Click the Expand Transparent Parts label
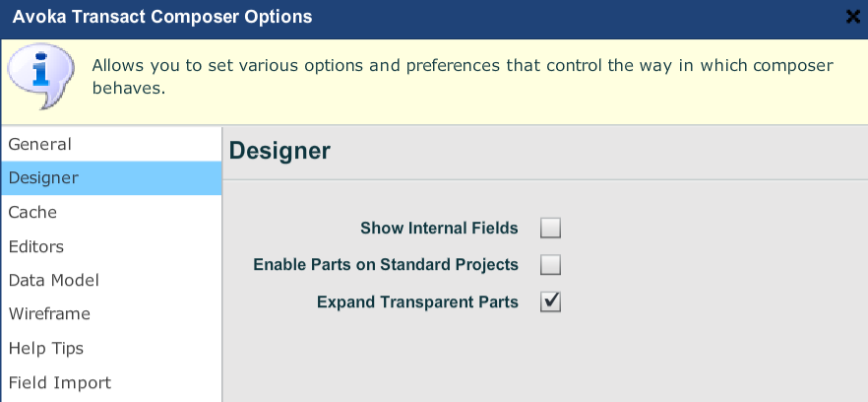Image resolution: width=868 pixels, height=402 pixels. (x=417, y=301)
